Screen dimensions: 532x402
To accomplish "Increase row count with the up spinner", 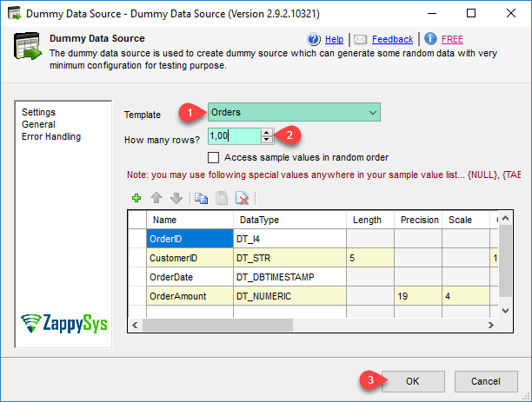I will click(x=267, y=133).
